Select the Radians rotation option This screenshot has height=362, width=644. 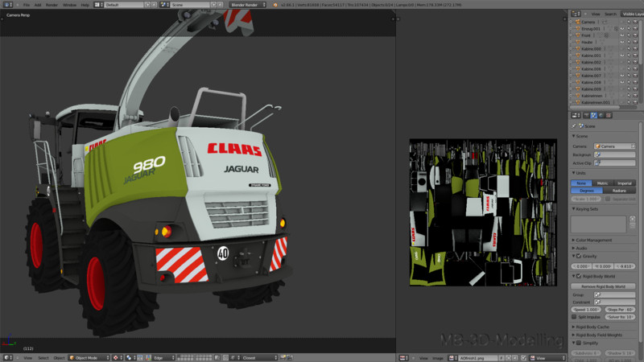[x=619, y=191]
